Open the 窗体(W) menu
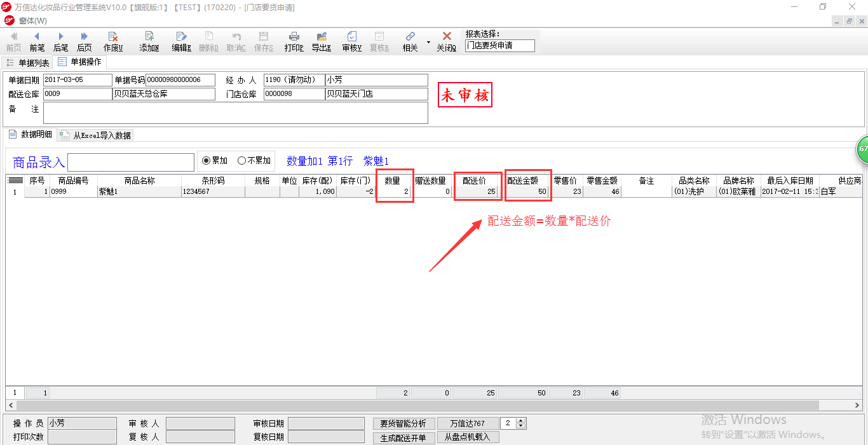 (x=33, y=21)
